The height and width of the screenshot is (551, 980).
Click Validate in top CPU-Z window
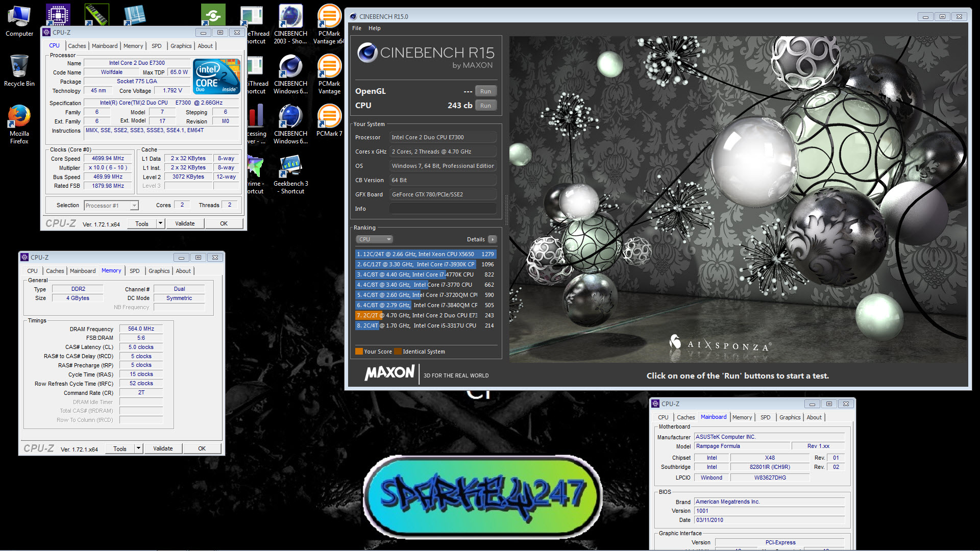click(x=185, y=223)
